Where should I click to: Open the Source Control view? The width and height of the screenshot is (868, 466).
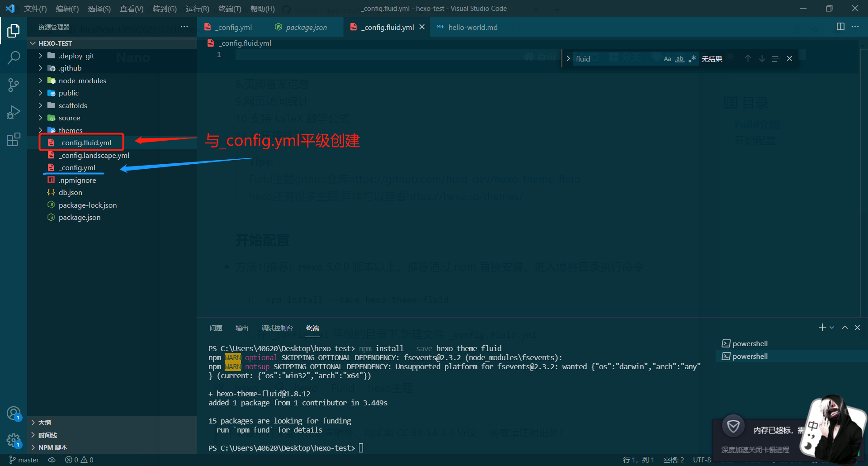[x=14, y=85]
